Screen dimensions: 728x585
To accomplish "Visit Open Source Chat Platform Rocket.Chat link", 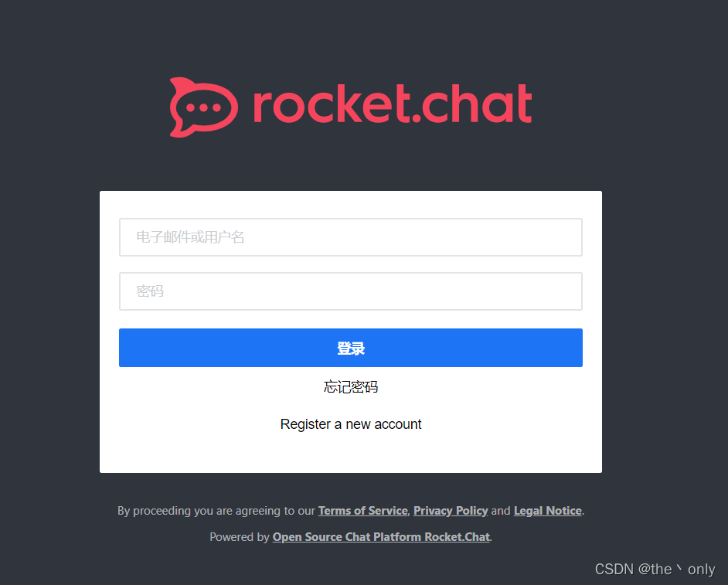I will (x=381, y=537).
